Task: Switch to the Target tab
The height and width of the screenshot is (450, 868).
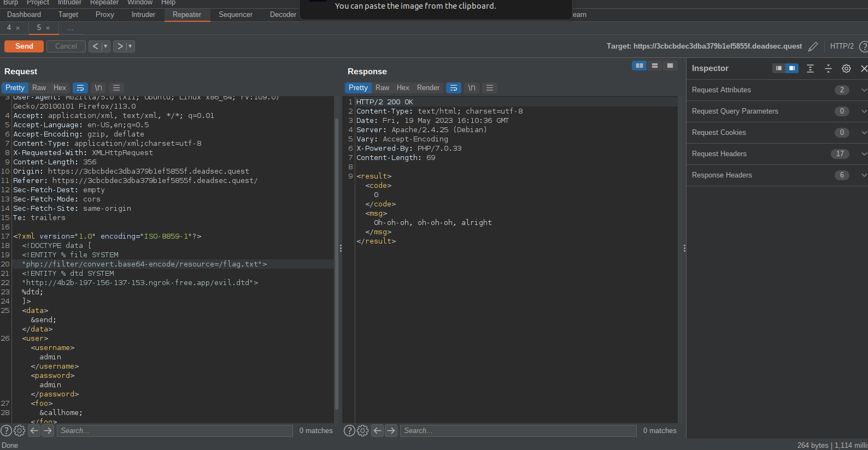Action: [68, 15]
